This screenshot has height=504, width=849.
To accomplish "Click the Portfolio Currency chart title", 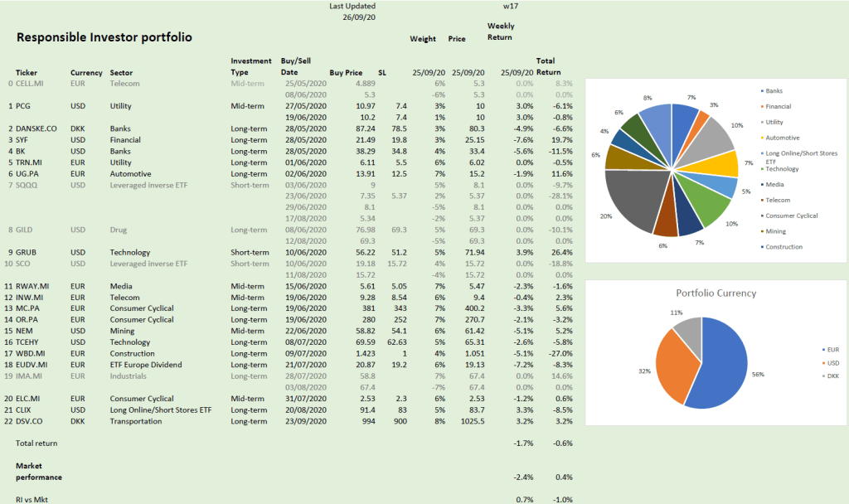I will tap(716, 293).
